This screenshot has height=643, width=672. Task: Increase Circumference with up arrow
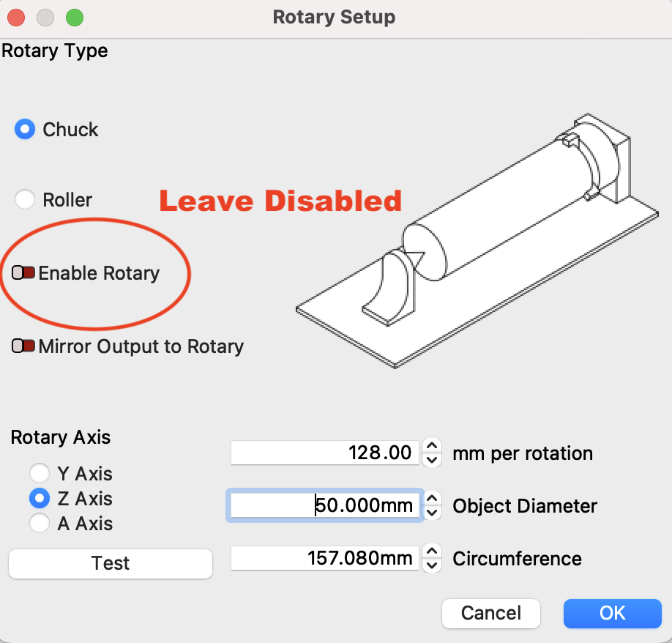point(433,551)
